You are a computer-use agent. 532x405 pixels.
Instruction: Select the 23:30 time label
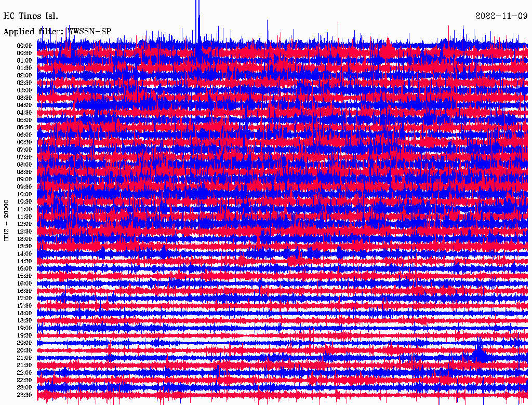click(24, 395)
